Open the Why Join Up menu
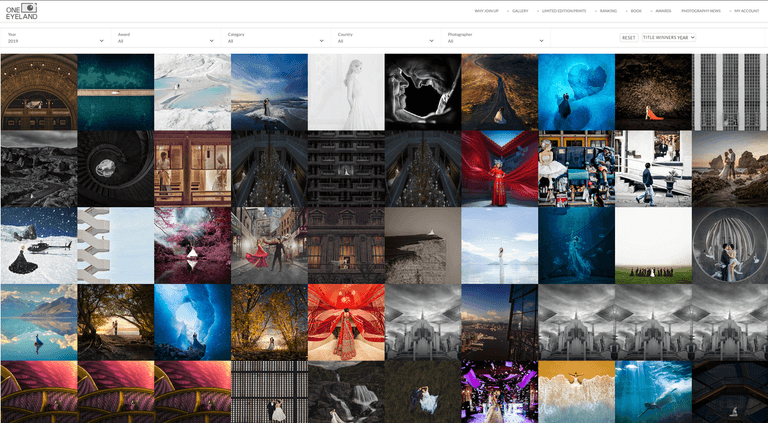The image size is (768, 423). click(x=486, y=11)
